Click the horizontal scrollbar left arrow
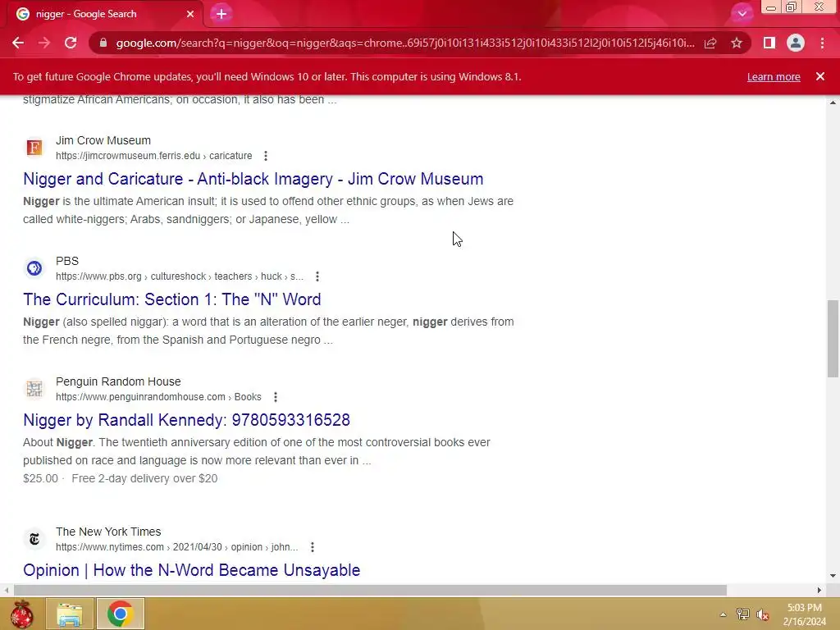Image resolution: width=840 pixels, height=630 pixels. coord(6,591)
